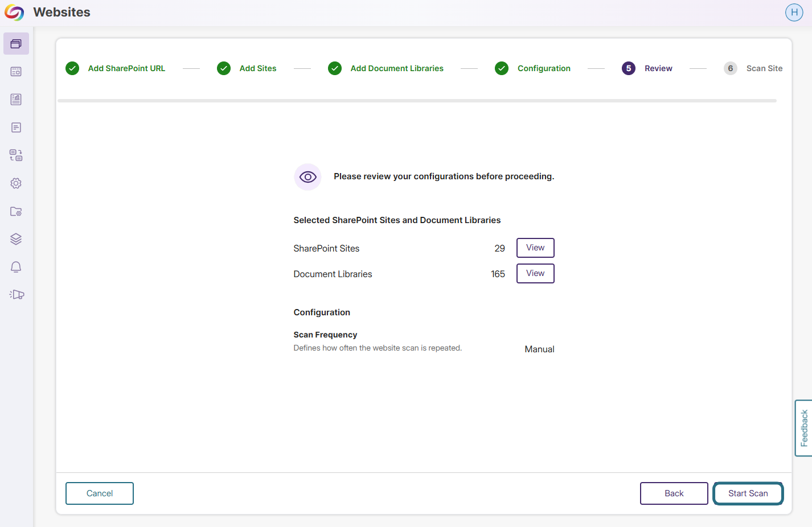Open the announcements megaphone icon
Screen dimensions: 812x527
coord(17,295)
